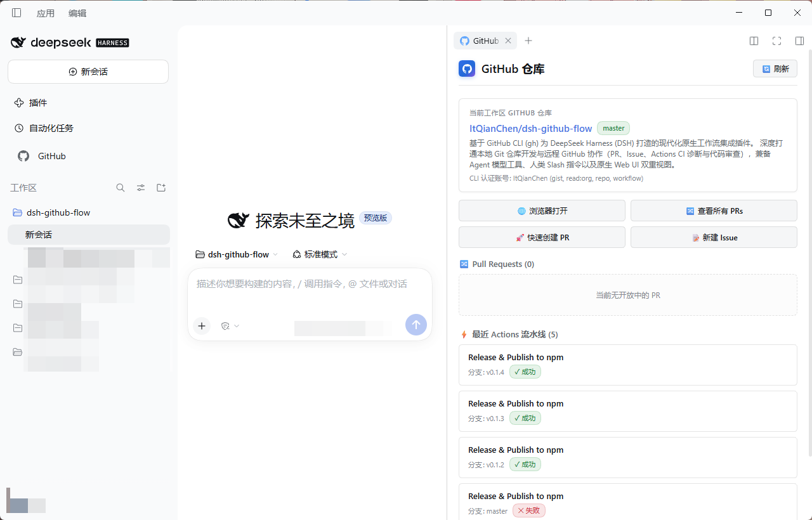This screenshot has width=812, height=520.
Task: Toggle the left sidebar panel icon
Action: click(16, 13)
